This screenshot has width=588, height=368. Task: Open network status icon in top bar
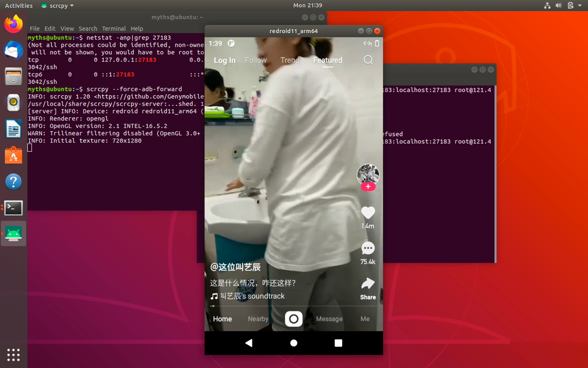coord(547,5)
